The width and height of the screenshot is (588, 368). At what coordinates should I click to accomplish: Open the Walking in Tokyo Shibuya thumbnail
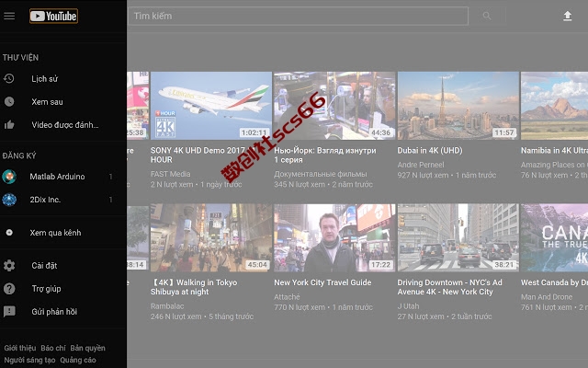tap(211, 237)
